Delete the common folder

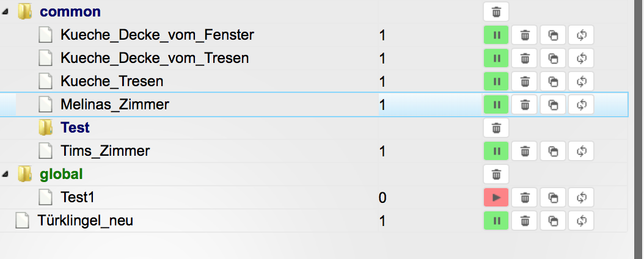coord(496,12)
